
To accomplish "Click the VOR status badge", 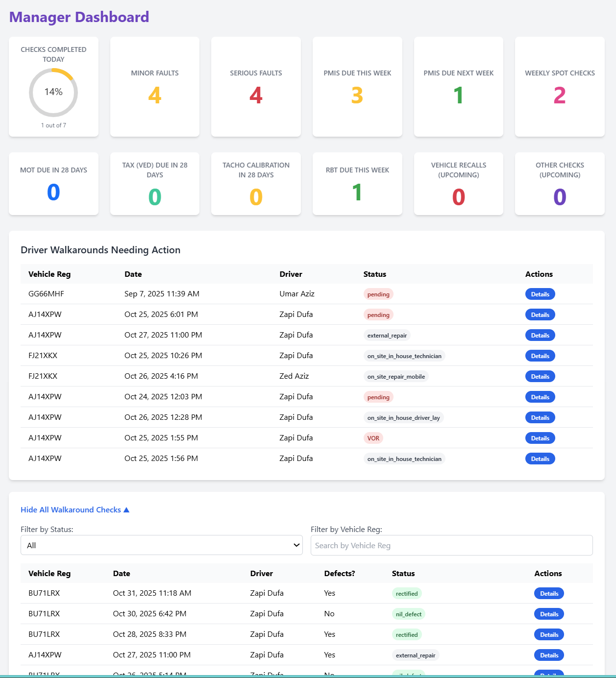I will tap(373, 437).
